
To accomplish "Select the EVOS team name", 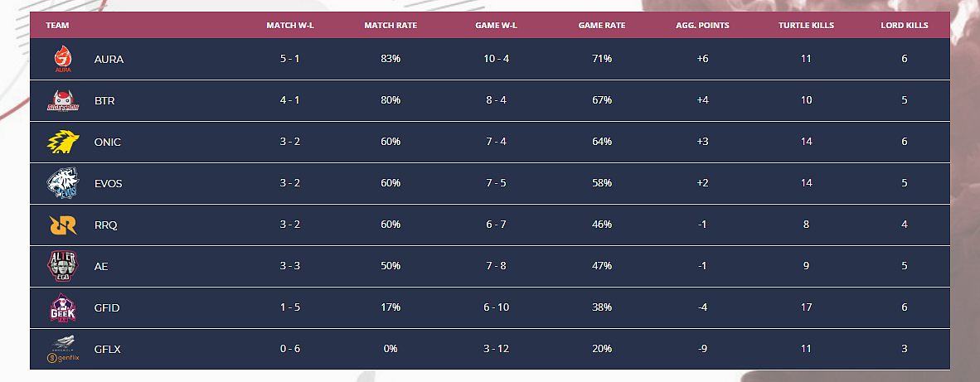I will click(x=108, y=183).
